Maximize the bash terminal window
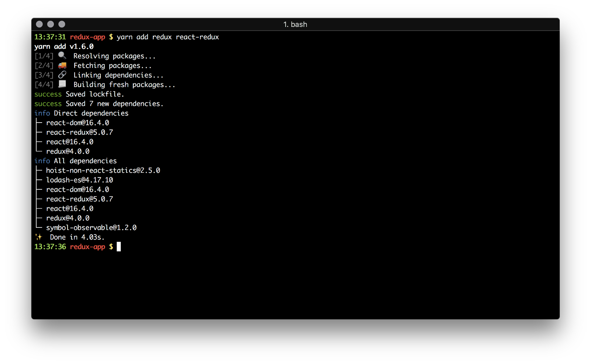591x364 pixels. [62, 24]
